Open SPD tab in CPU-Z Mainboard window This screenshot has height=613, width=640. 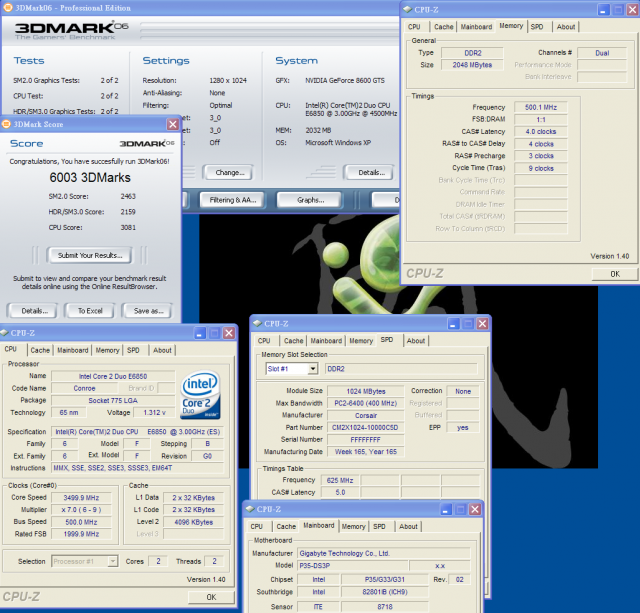pyautogui.click(x=379, y=526)
